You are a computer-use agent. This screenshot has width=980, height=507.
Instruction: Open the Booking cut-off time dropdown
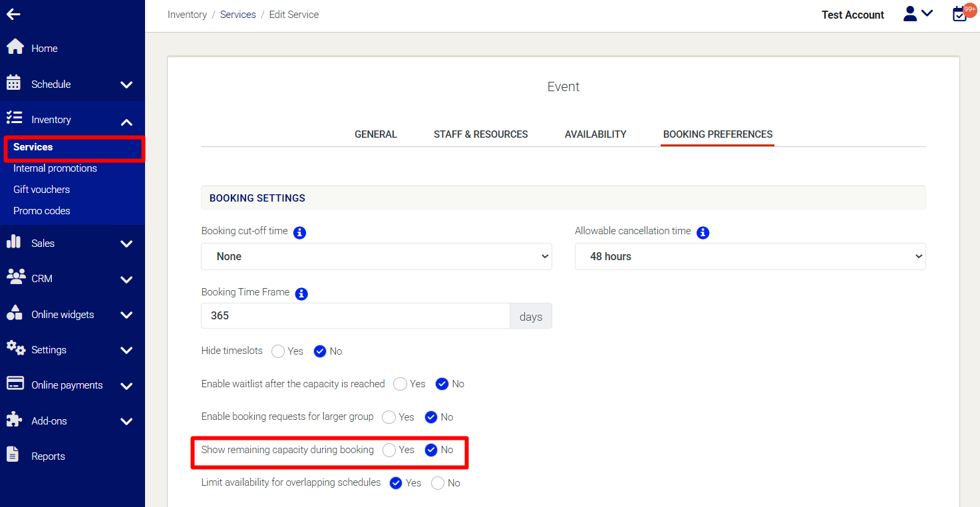376,256
